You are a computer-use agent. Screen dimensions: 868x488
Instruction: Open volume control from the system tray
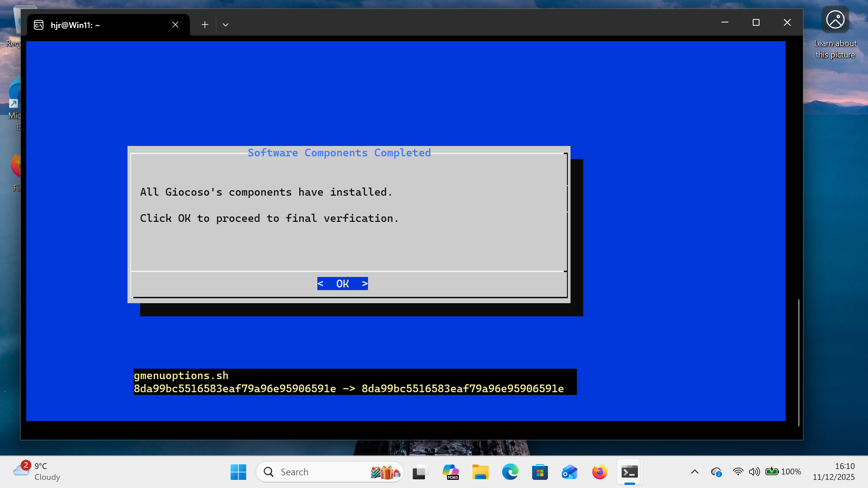point(755,472)
